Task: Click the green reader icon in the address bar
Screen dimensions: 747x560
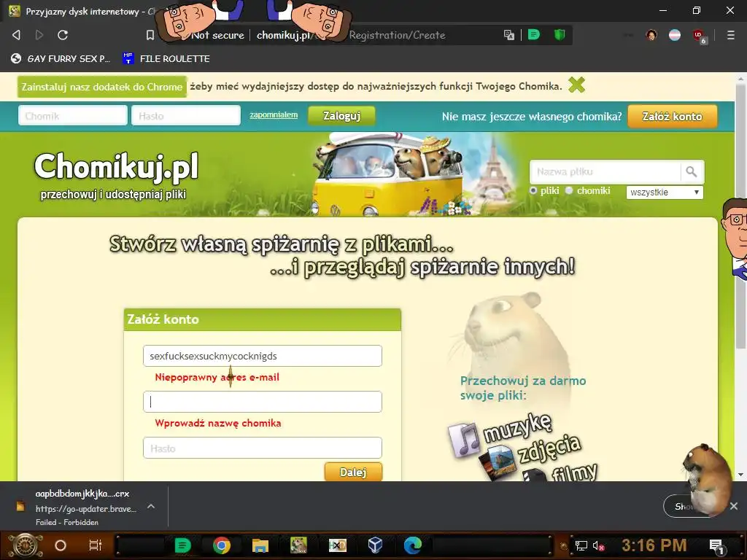Action: pos(534,34)
